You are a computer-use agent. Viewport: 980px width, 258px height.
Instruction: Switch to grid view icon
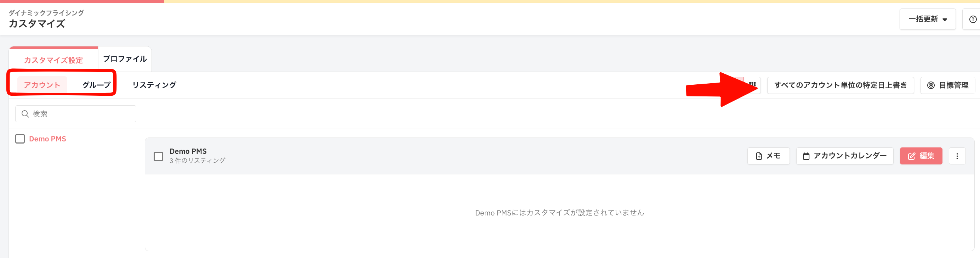click(x=752, y=84)
